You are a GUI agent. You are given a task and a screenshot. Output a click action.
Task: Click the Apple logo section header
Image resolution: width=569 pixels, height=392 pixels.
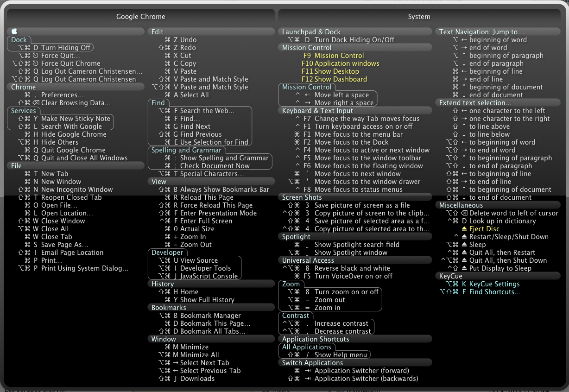[76, 32]
